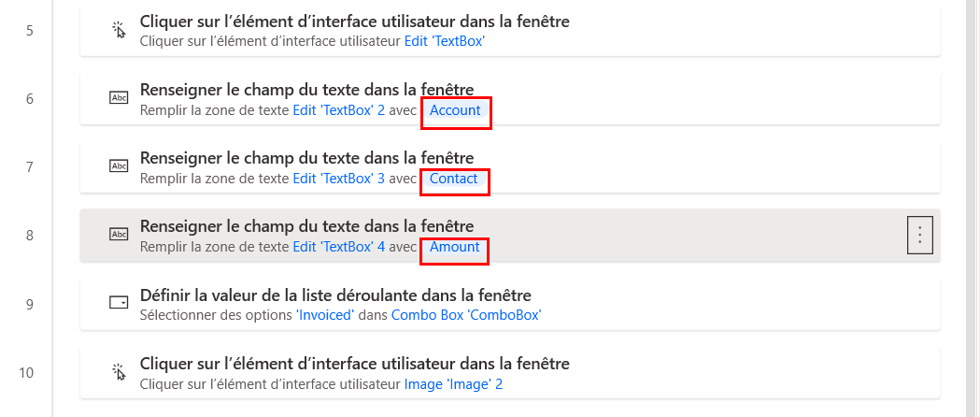This screenshot has width=980, height=417.
Task: Select line number 5 in the flow
Action: point(30,31)
